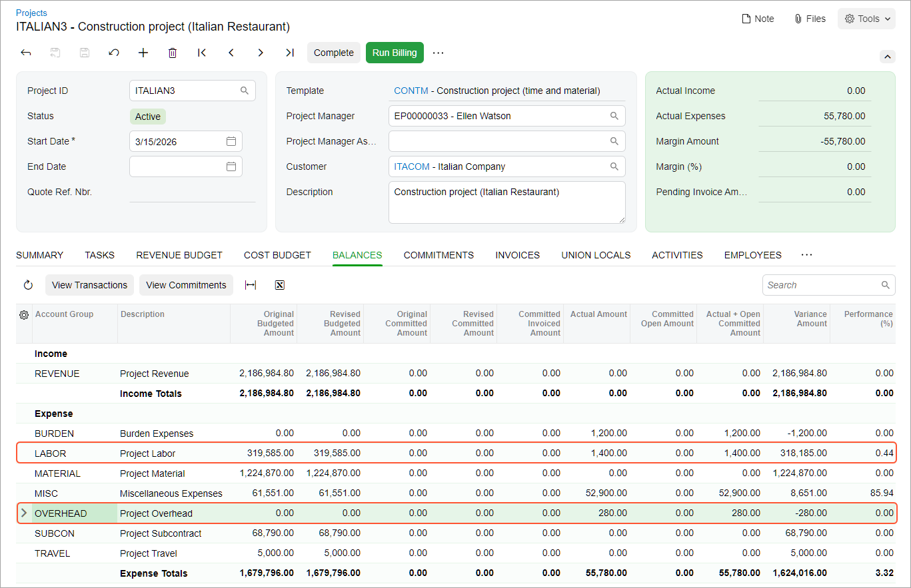Click the View Transactions button
The width and height of the screenshot is (911, 588).
coord(89,285)
